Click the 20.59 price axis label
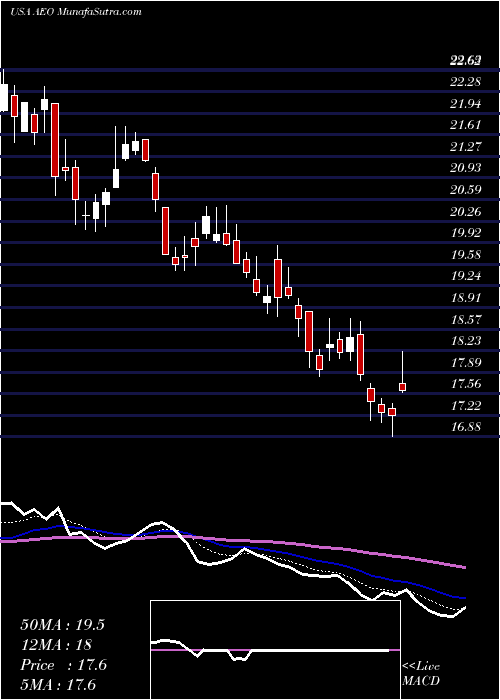 point(466,190)
